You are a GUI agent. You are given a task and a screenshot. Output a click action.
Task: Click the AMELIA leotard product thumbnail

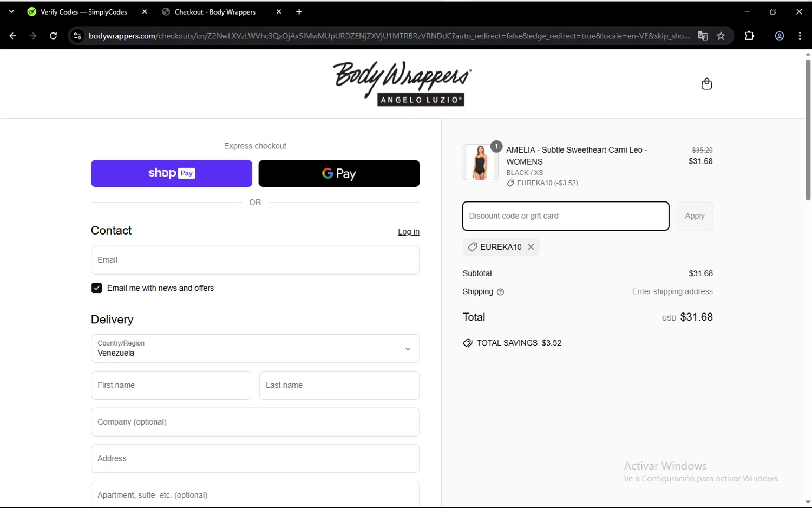(x=480, y=162)
